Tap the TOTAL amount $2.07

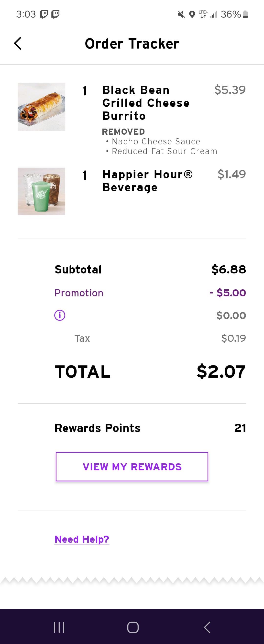pos(221,372)
